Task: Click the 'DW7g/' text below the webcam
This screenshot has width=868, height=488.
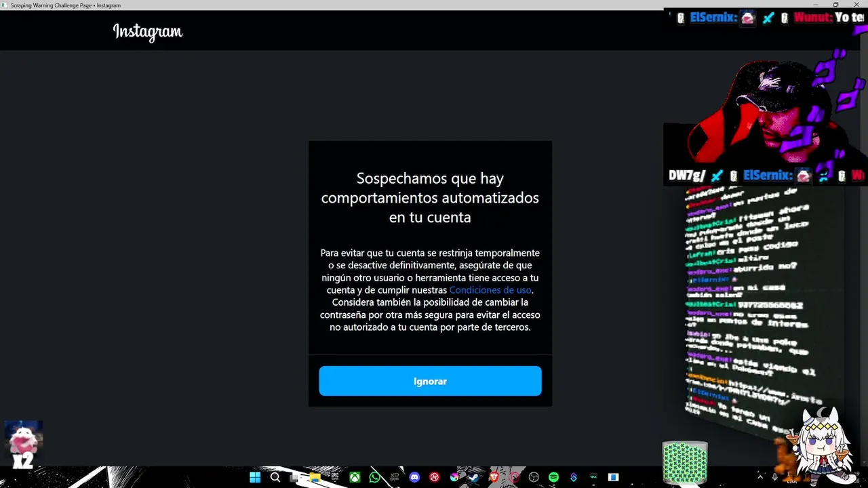Action: (x=687, y=176)
